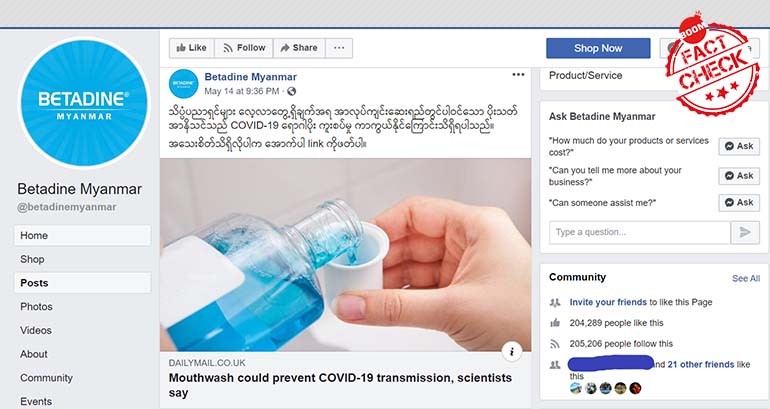This screenshot has width=770, height=409.
Task: Click the Betadine Myanmar post avatar icon
Action: pos(183,83)
